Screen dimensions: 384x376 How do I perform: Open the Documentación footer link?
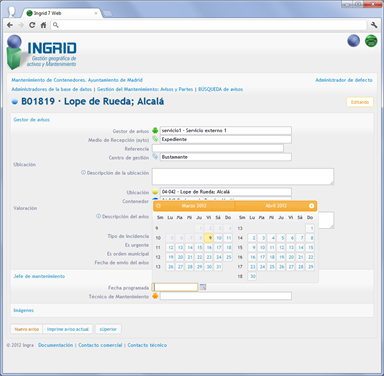55,345
